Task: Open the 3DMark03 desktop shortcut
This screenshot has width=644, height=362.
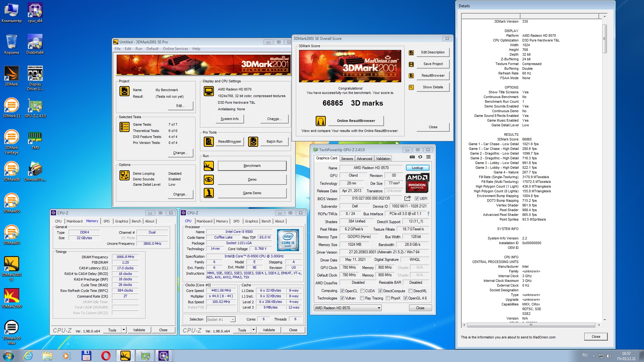Action: (11, 235)
